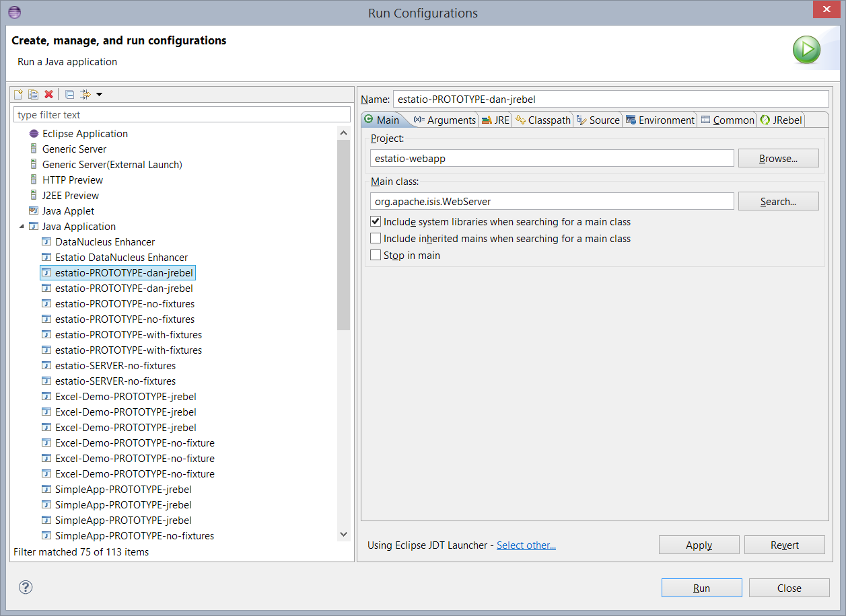Switch to the Source tab
Screen dimensions: 846x616
(x=598, y=120)
